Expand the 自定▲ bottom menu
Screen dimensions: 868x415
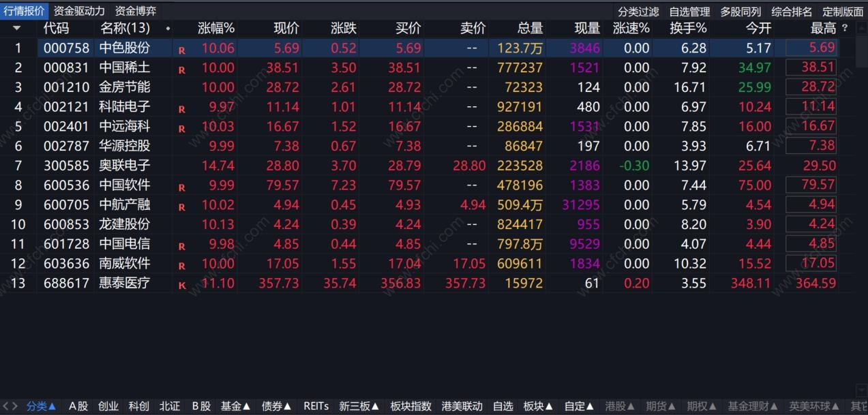[x=580, y=406]
